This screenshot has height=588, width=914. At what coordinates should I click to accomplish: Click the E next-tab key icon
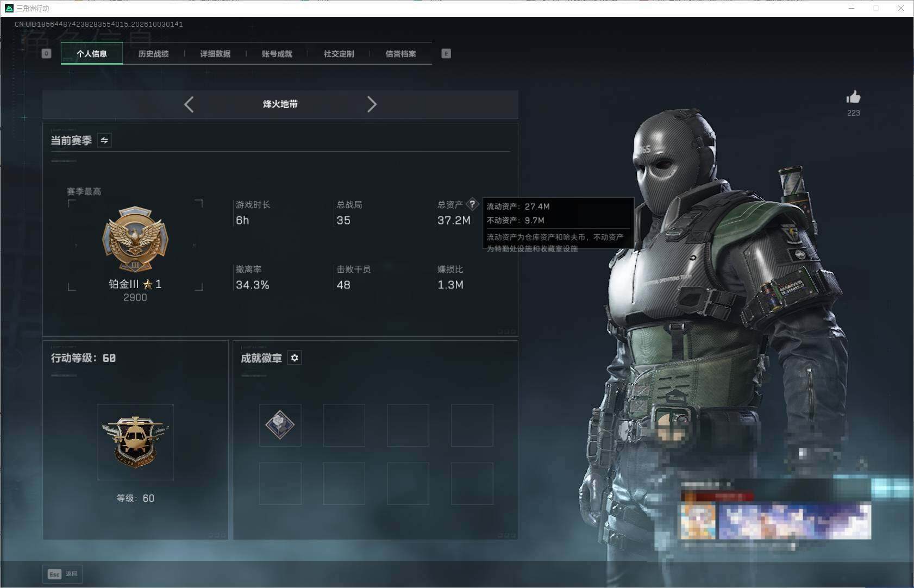click(446, 53)
